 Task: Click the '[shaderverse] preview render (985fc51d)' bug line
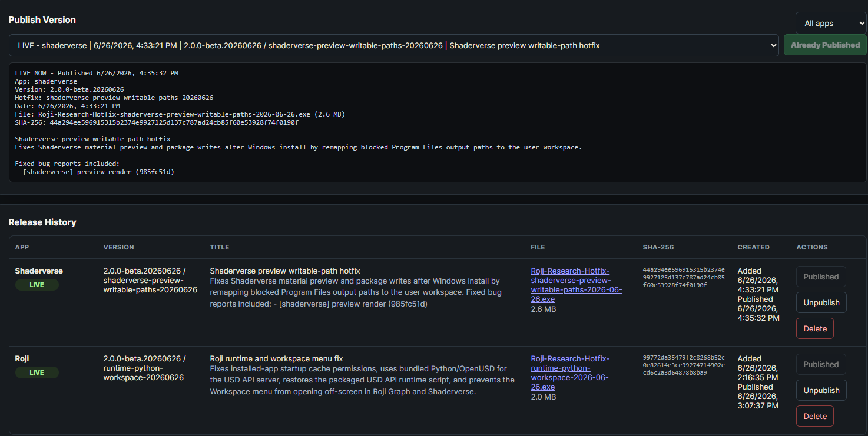(95, 172)
